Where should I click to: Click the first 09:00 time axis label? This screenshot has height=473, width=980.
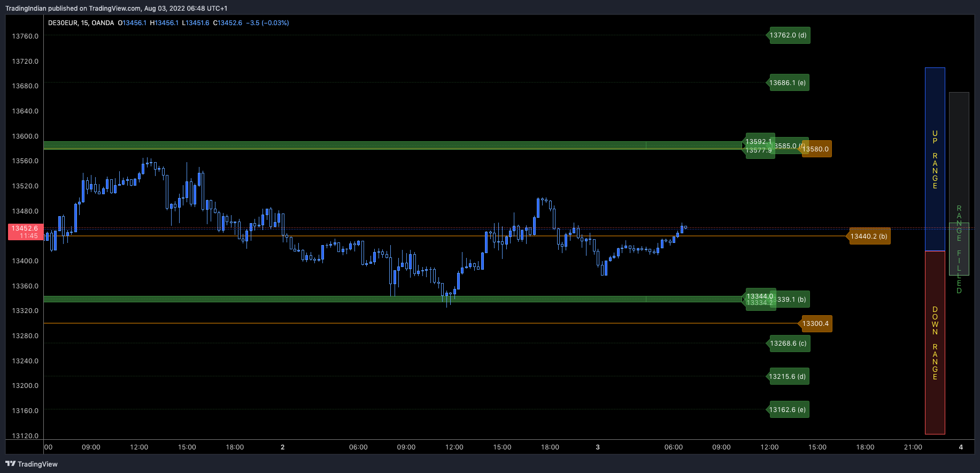coord(91,447)
